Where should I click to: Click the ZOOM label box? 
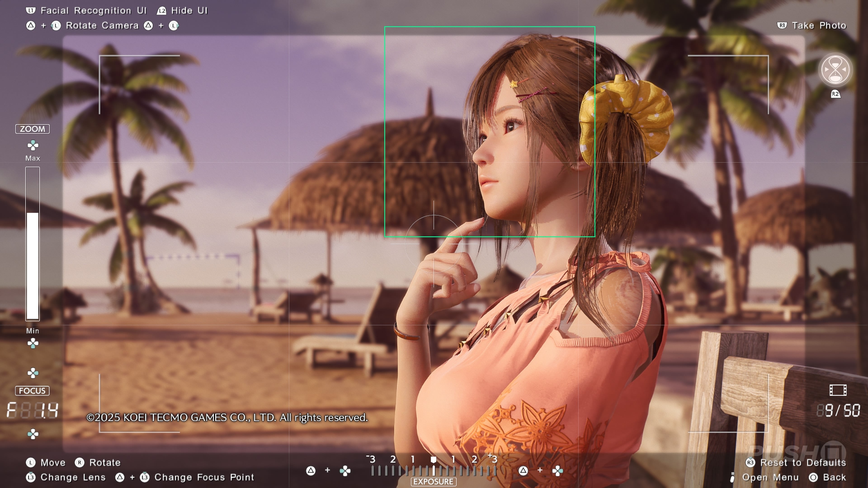[x=32, y=129]
